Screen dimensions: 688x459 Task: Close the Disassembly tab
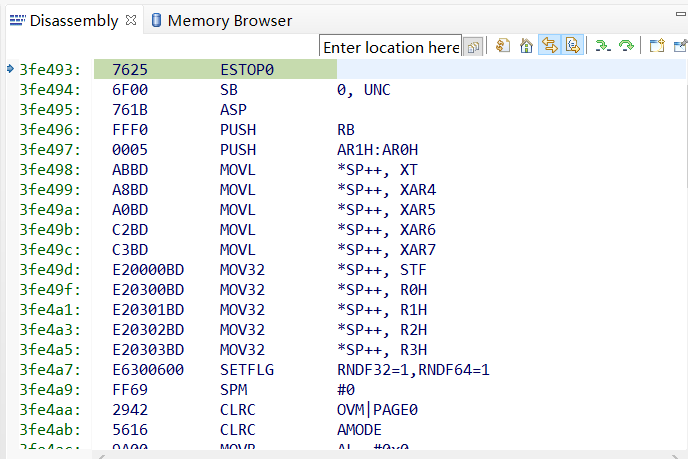point(131,20)
